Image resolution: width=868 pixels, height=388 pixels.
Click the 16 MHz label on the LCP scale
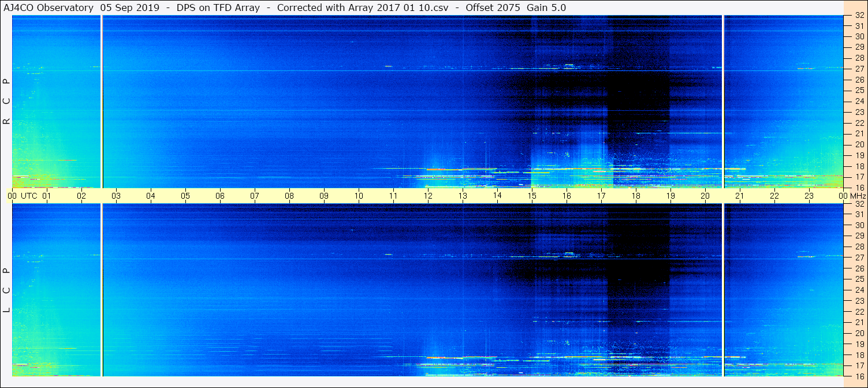pyautogui.click(x=859, y=376)
